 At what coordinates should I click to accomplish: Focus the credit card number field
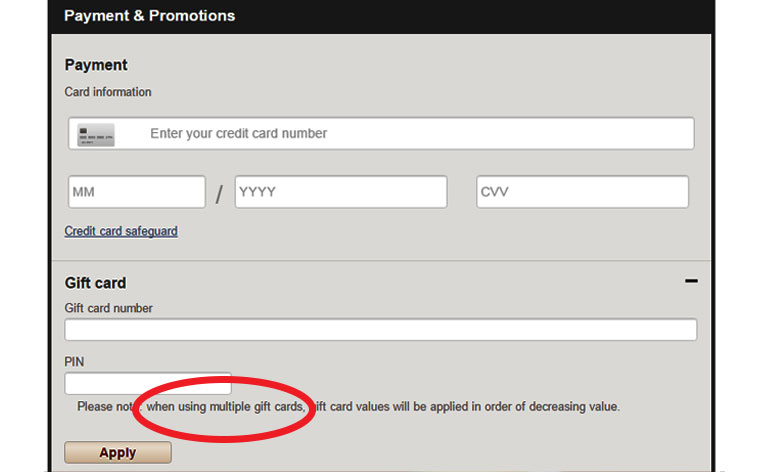[x=381, y=133]
